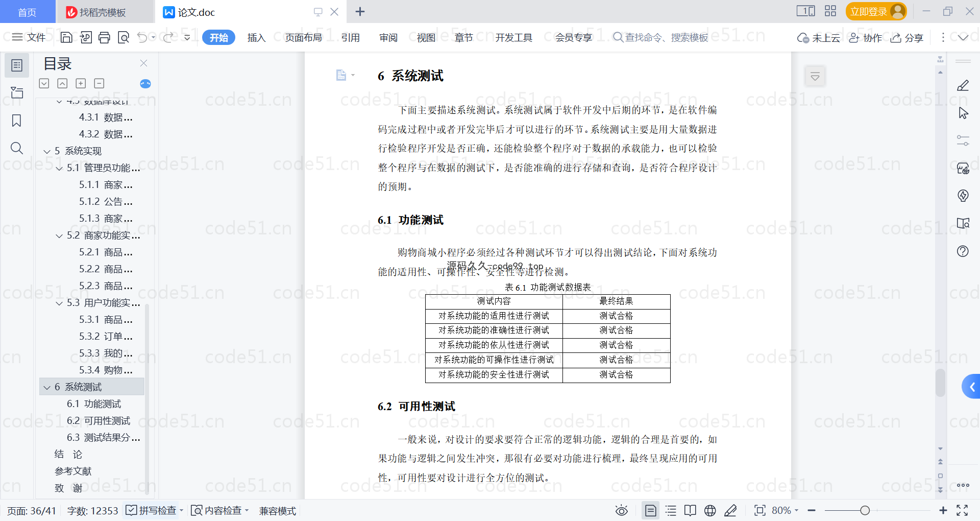Click the page layout mode status icon
The image size is (980, 521).
click(x=651, y=510)
